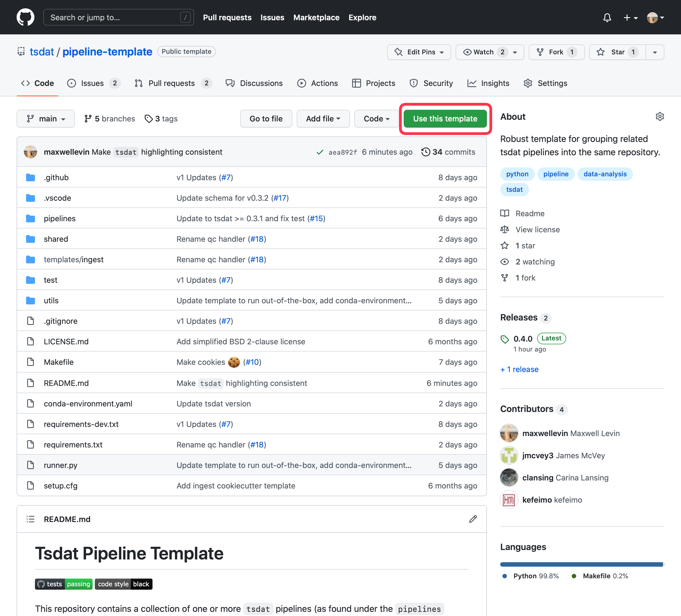This screenshot has height=616, width=681.
Task: Switch to the repo Pull requests tab
Action: pos(173,83)
